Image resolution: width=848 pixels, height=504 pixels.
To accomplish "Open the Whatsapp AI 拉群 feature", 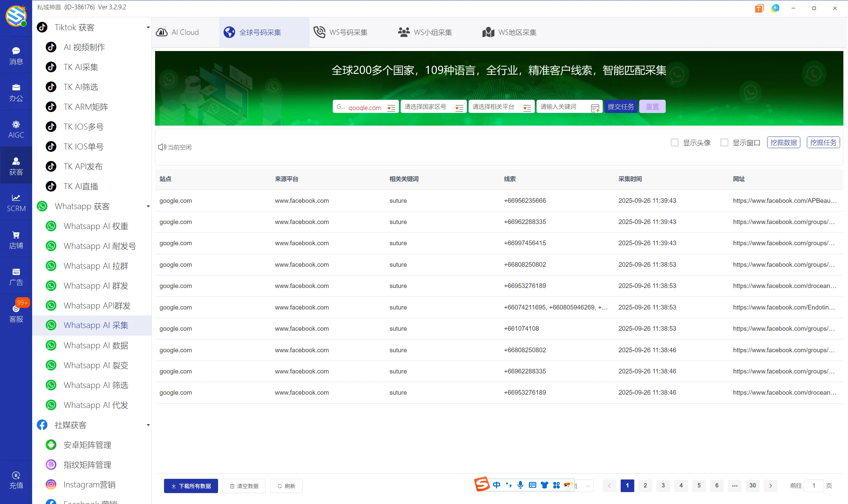I will (95, 265).
